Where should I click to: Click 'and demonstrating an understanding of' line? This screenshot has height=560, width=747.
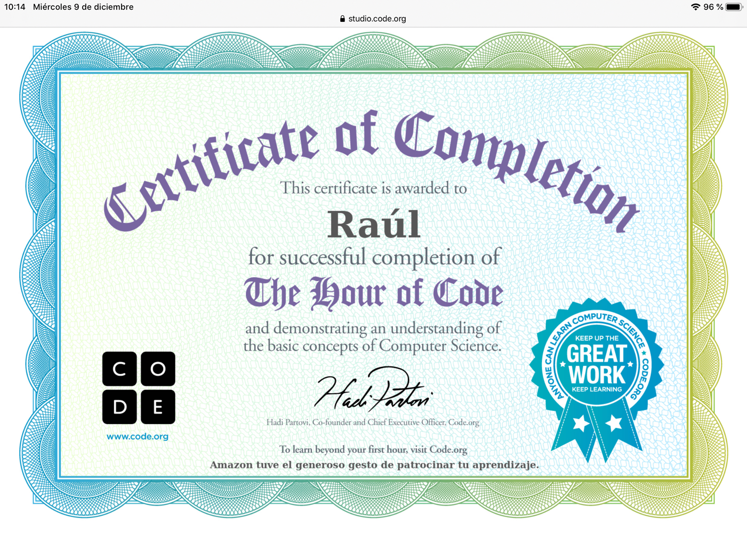click(373, 329)
